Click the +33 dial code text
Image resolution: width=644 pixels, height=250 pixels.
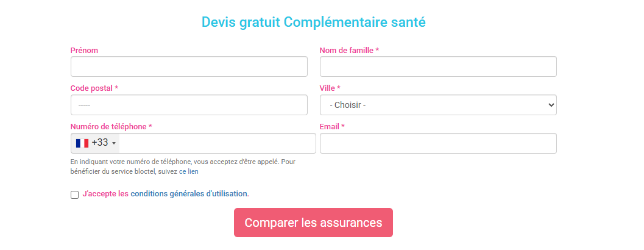100,143
